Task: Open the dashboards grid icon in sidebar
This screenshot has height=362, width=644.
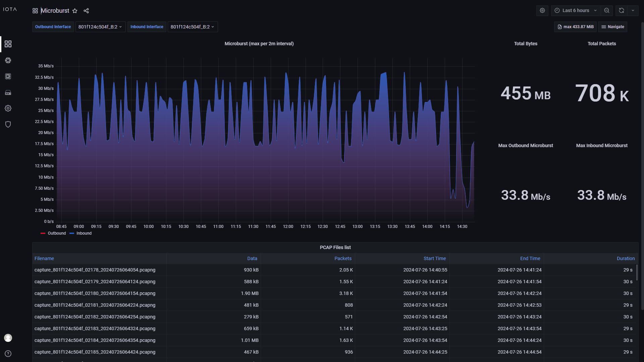Action: pyautogui.click(x=8, y=44)
